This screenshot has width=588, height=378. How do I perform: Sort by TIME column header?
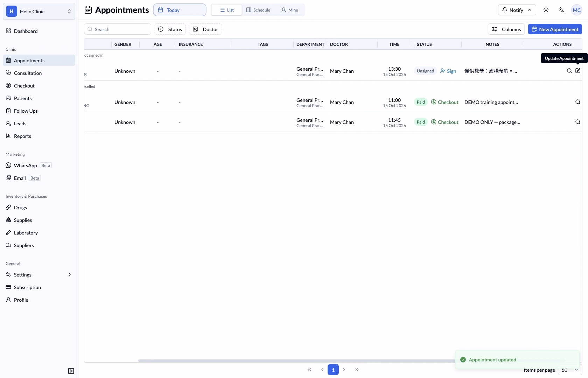click(x=394, y=44)
